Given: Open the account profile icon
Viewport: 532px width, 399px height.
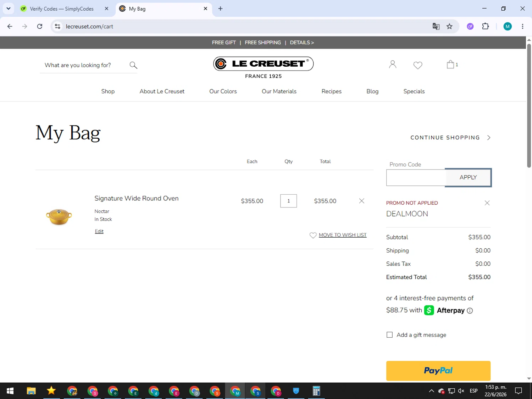Looking at the screenshot, I should (x=392, y=64).
